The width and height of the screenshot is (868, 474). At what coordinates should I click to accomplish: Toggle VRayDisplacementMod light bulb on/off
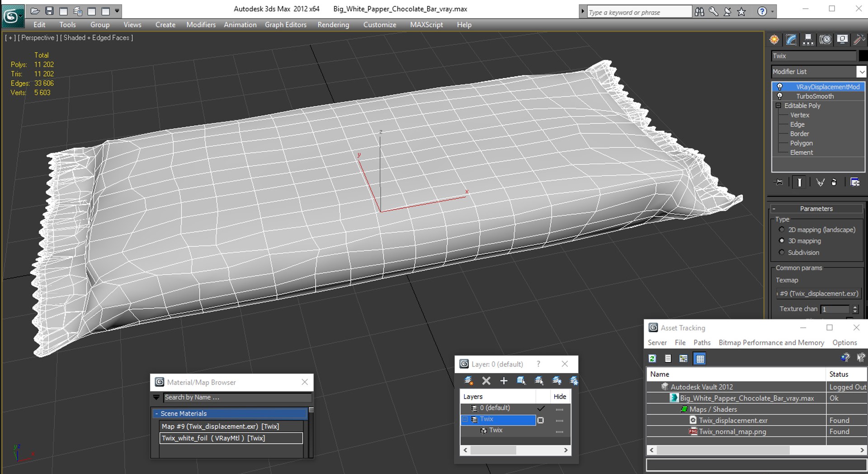(779, 87)
